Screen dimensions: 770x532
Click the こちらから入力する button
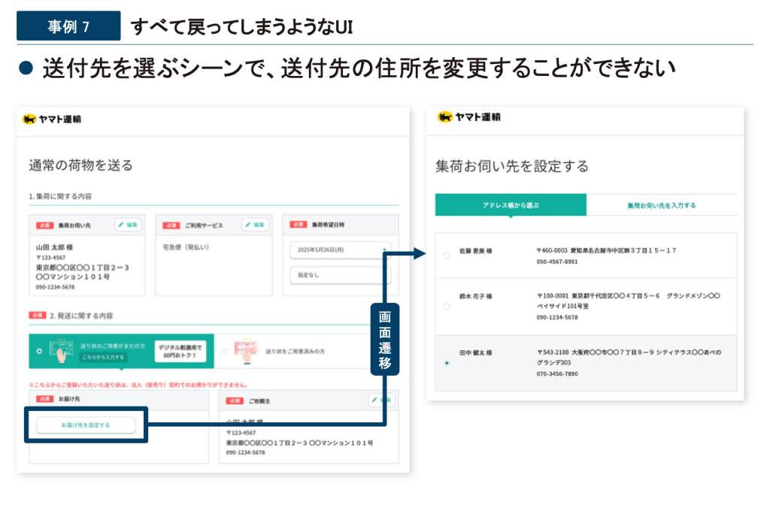pos(102,358)
